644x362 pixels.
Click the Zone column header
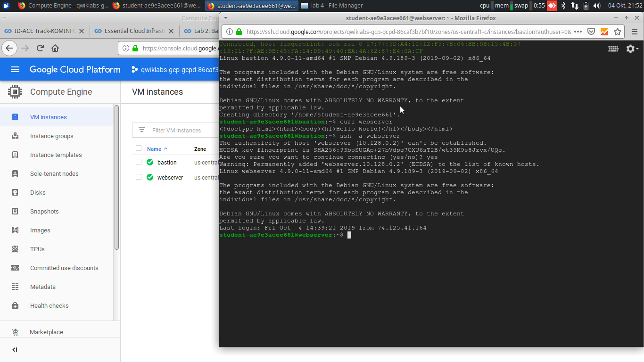pos(200,149)
